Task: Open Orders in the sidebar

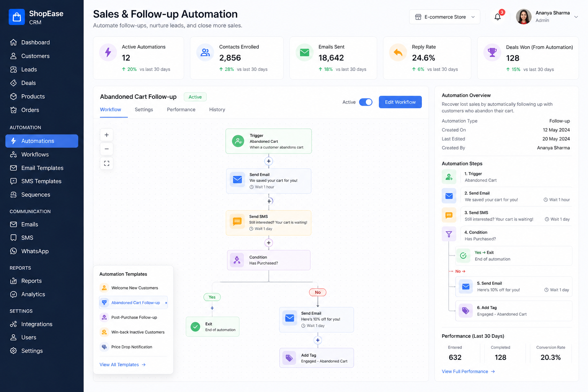Action: [x=42, y=110]
